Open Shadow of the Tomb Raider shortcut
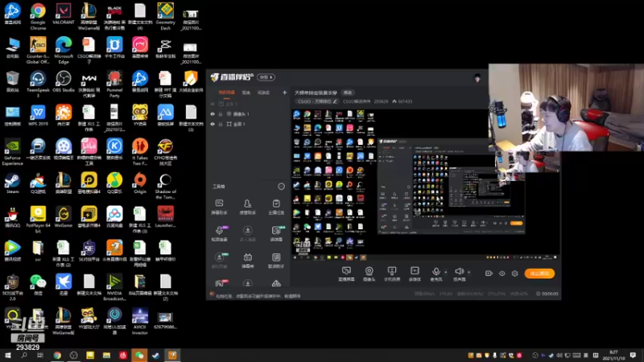The width and height of the screenshot is (644, 362). click(x=165, y=186)
